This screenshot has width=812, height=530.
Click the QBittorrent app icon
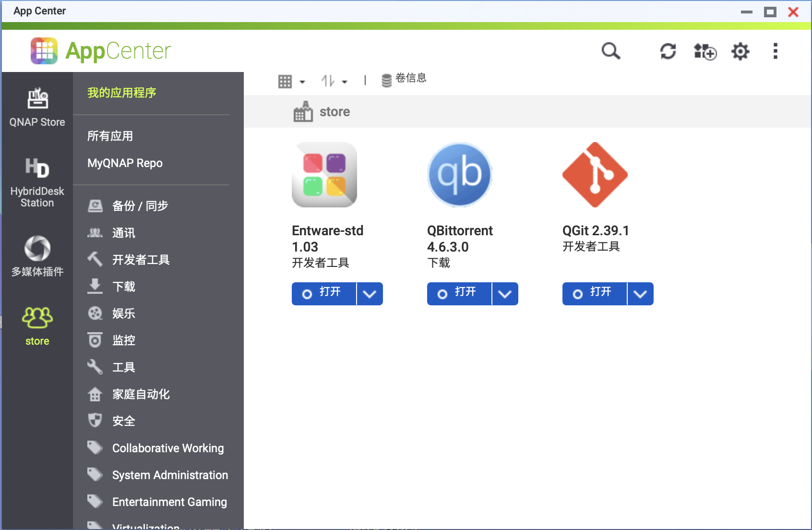(460, 175)
